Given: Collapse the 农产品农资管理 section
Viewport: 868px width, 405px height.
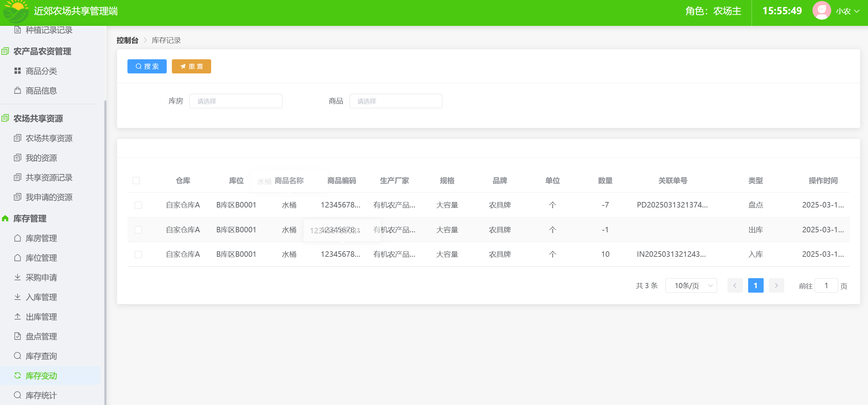Looking at the screenshot, I should [42, 51].
